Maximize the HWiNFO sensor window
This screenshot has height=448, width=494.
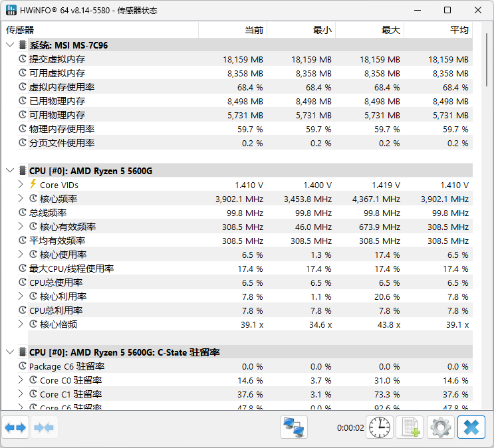tap(447, 10)
